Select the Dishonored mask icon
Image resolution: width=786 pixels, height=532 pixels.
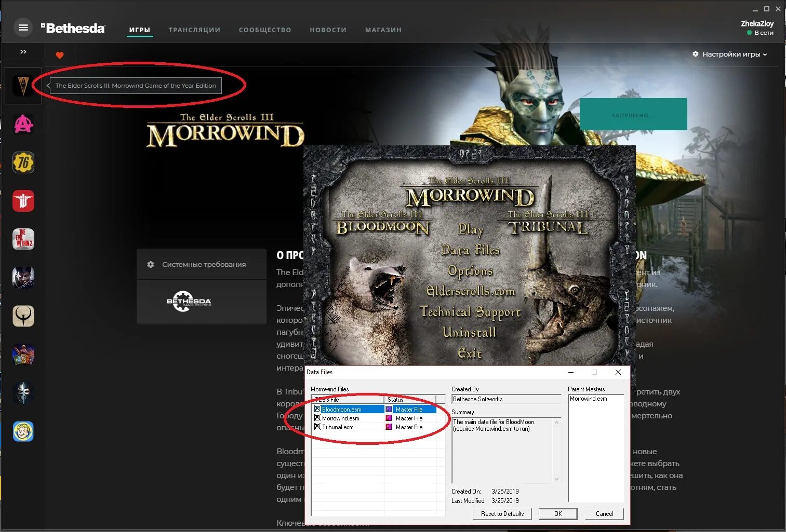[x=23, y=393]
